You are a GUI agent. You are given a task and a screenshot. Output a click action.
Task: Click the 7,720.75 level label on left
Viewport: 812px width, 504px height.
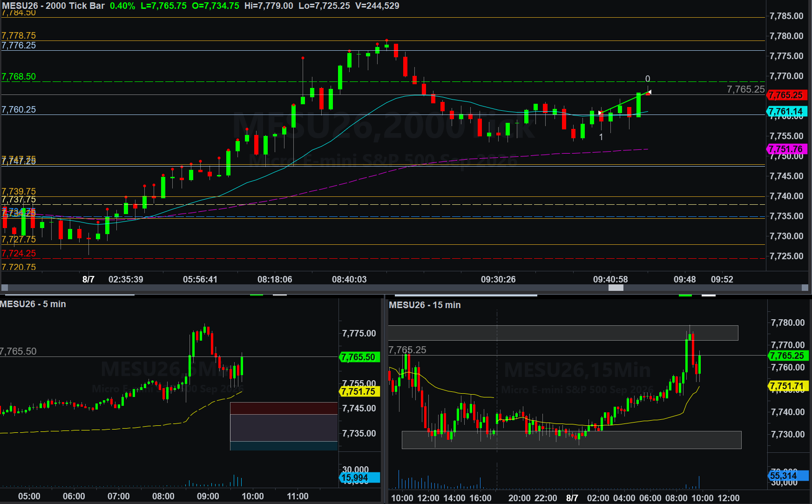19,267
